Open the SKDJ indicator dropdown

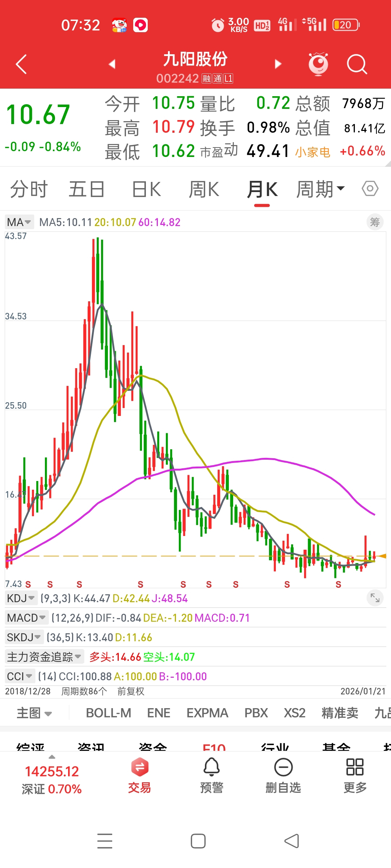coord(24,637)
